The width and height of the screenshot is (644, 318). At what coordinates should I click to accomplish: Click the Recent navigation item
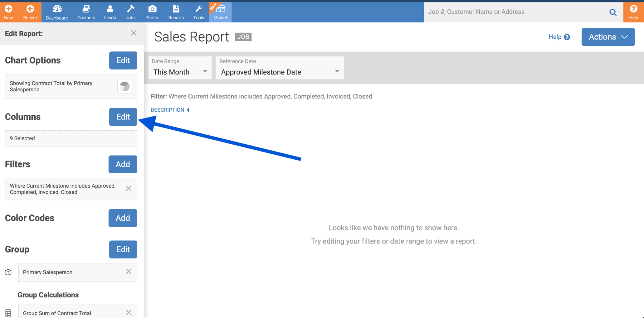click(30, 12)
